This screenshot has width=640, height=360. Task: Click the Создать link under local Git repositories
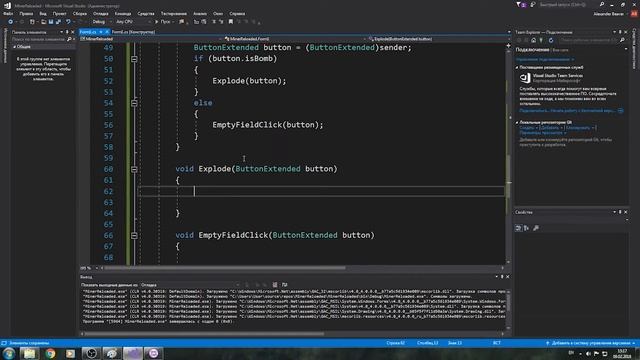coord(527,128)
